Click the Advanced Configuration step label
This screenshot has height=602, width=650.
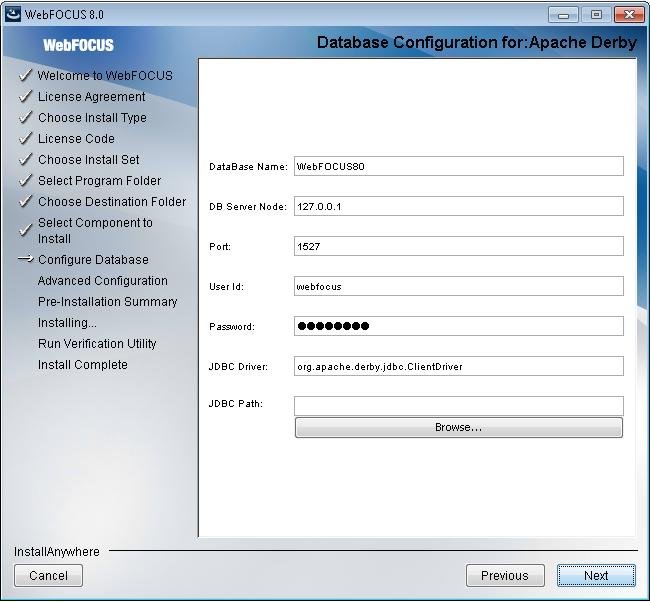coord(103,281)
